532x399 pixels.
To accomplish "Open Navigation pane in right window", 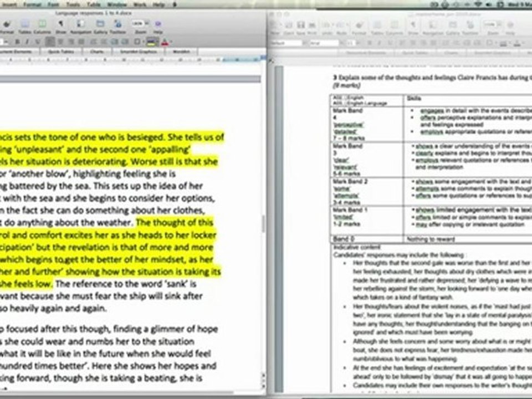I will 432,25.
